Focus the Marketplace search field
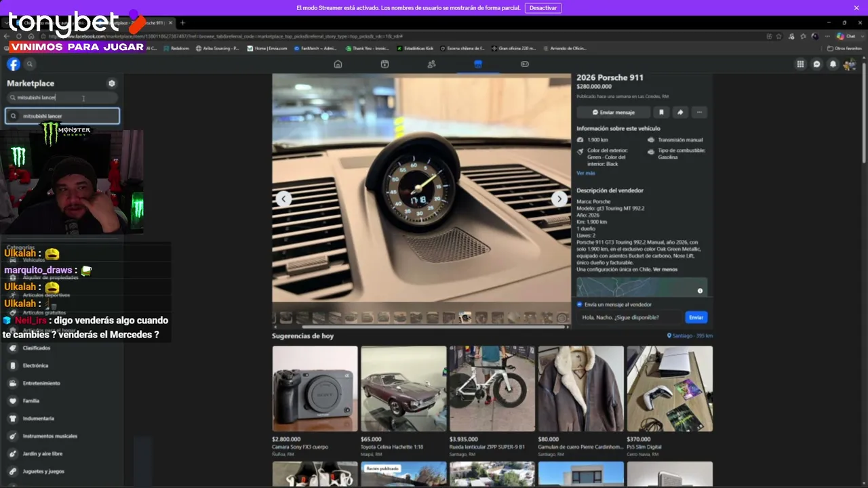The width and height of the screenshot is (868, 488). [x=62, y=98]
